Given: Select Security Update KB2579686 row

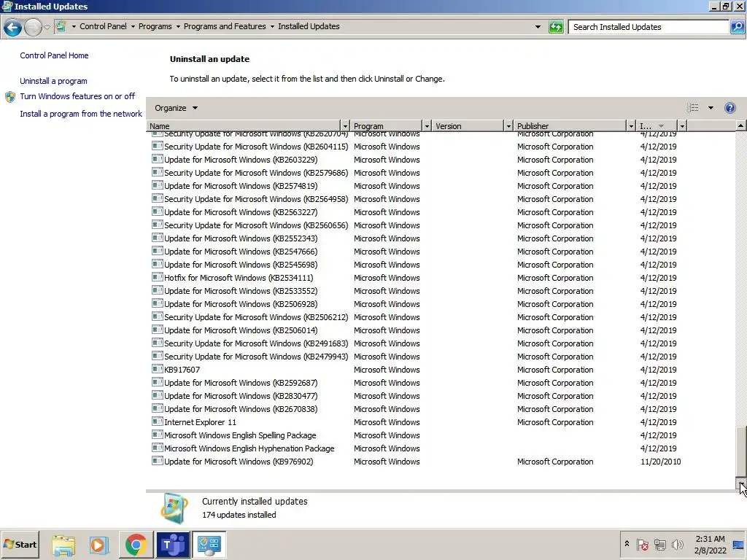Looking at the screenshot, I should [x=418, y=172].
